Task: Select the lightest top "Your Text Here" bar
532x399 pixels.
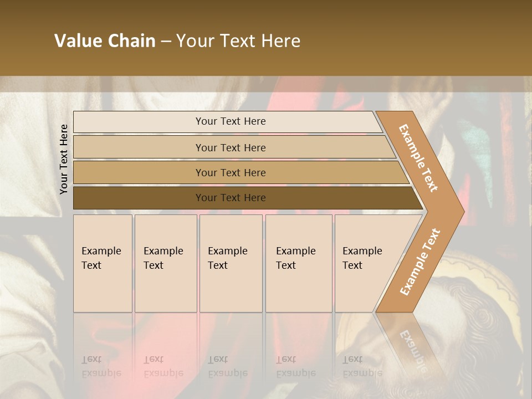Action: pyautogui.click(x=230, y=121)
